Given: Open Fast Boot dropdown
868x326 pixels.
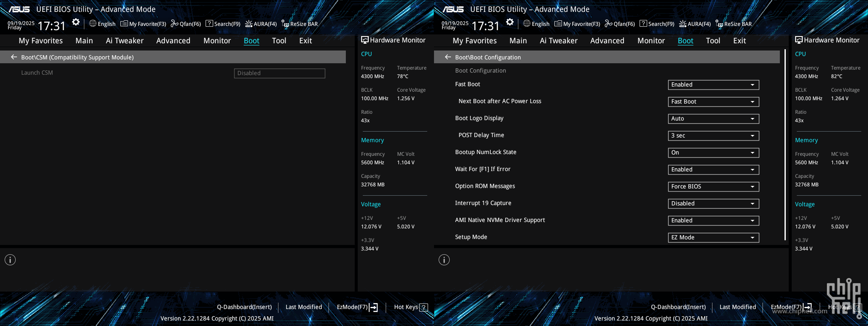Looking at the screenshot, I should click(x=713, y=85).
